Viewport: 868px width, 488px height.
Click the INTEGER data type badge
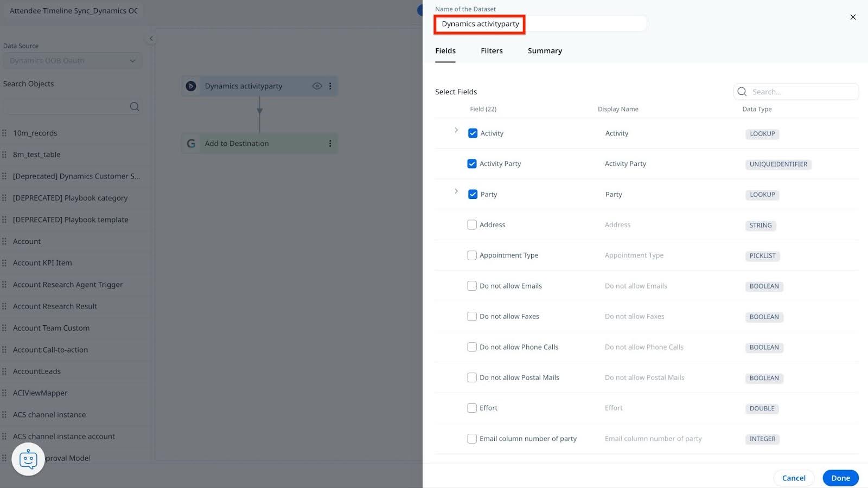pos(762,439)
